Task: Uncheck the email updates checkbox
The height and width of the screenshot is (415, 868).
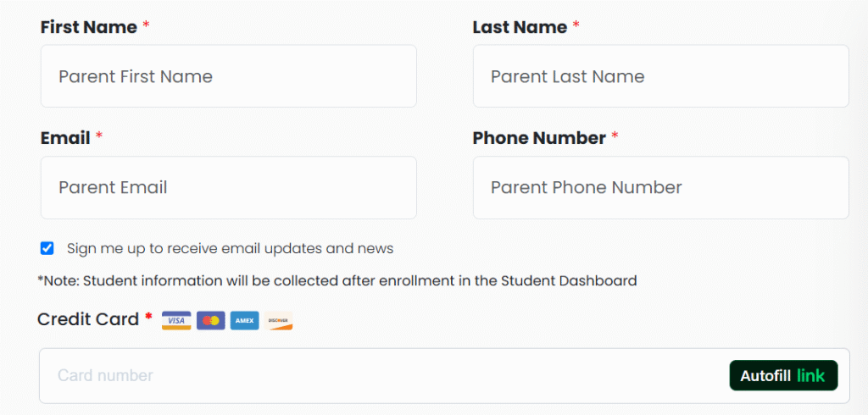Action: pyautogui.click(x=47, y=248)
